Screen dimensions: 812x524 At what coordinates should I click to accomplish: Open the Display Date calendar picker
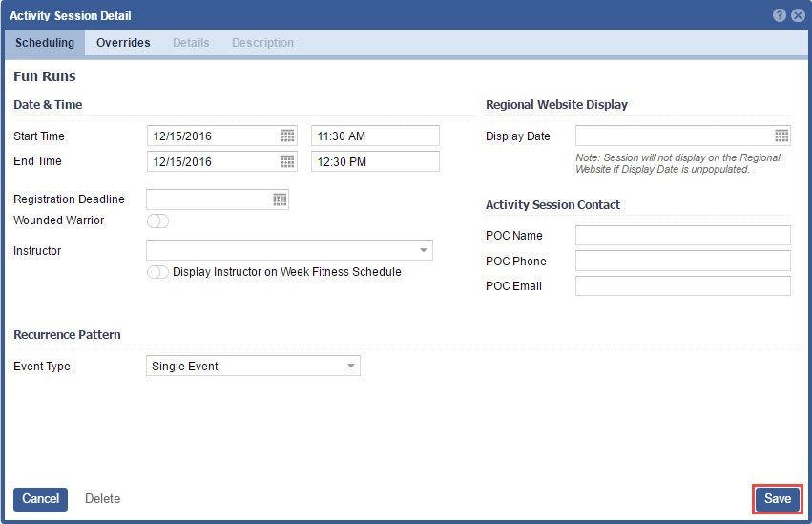coord(781,136)
